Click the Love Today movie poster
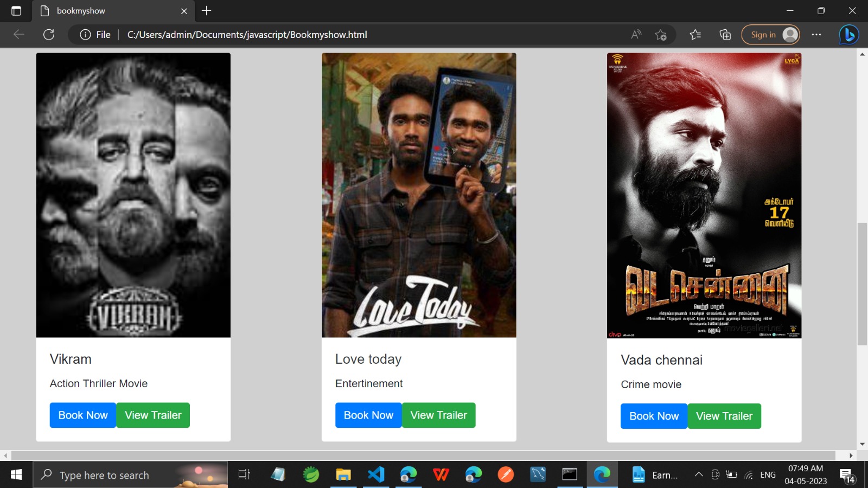Viewport: 868px width, 488px height. pyautogui.click(x=419, y=195)
